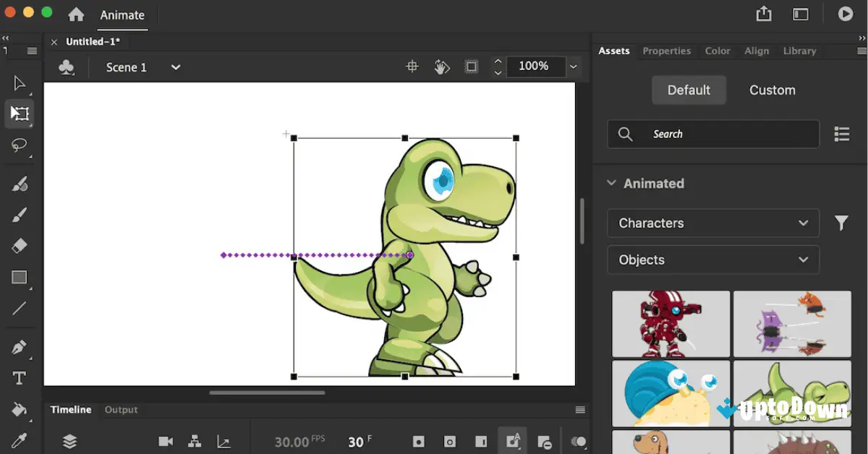868x454 pixels.
Task: Open the Characters category dropdown
Action: (x=712, y=223)
